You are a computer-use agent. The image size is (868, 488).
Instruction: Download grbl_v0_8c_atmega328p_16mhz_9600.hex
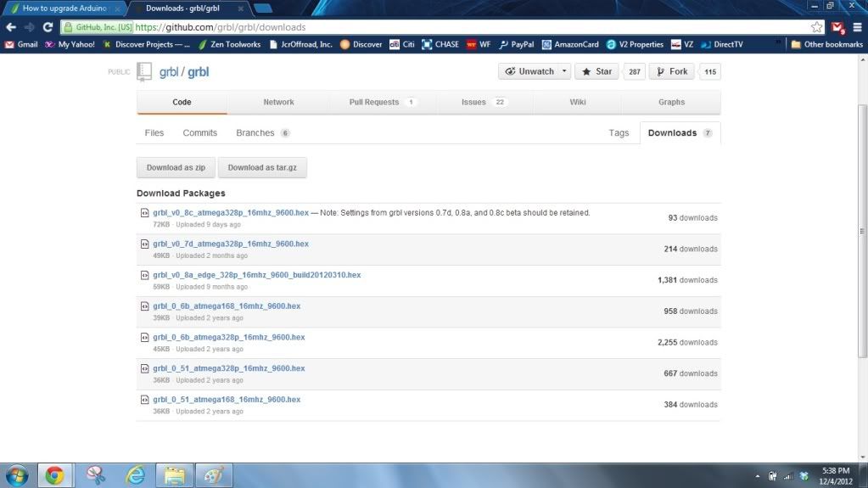pyautogui.click(x=231, y=213)
